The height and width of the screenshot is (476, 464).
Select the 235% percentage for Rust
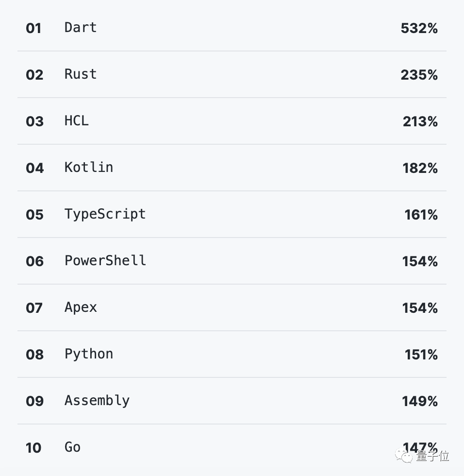coord(419,75)
